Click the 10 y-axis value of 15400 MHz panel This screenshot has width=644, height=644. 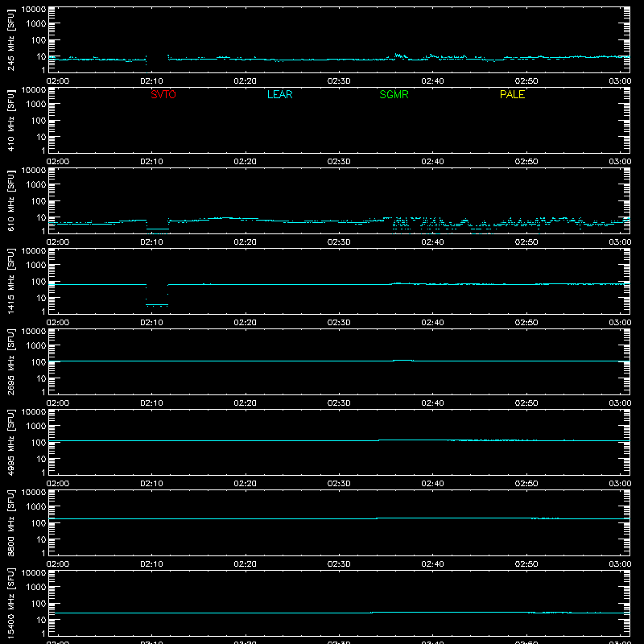(x=42, y=620)
